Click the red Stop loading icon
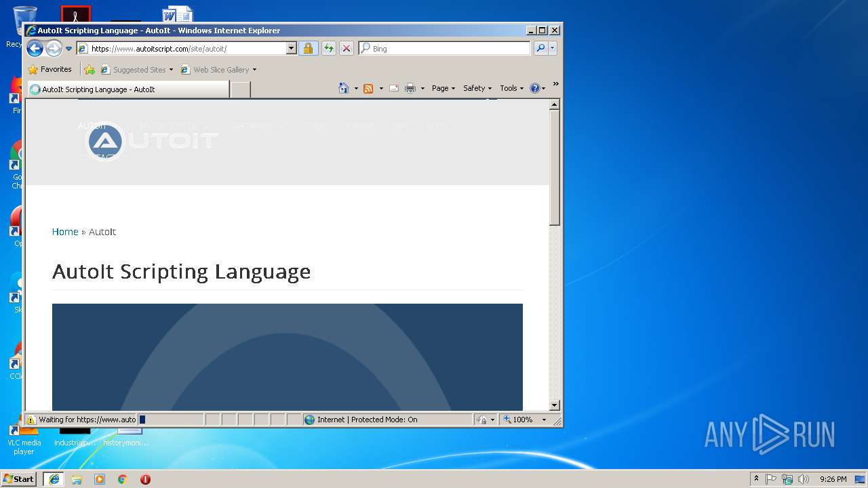This screenshot has width=868, height=488. [347, 49]
